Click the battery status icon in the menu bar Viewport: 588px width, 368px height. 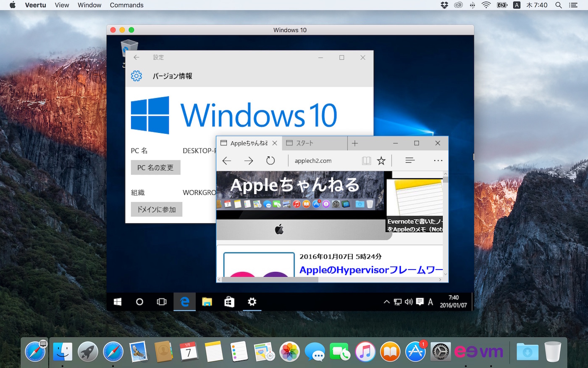(x=502, y=5)
